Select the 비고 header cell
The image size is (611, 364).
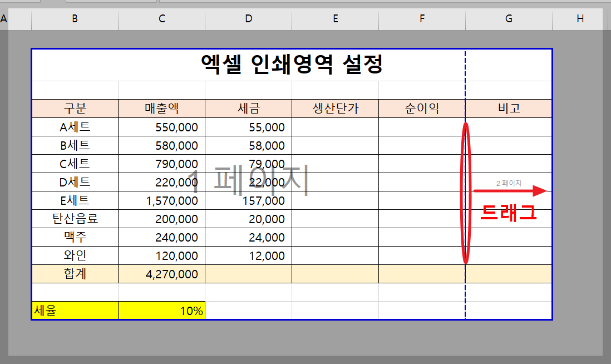click(508, 108)
